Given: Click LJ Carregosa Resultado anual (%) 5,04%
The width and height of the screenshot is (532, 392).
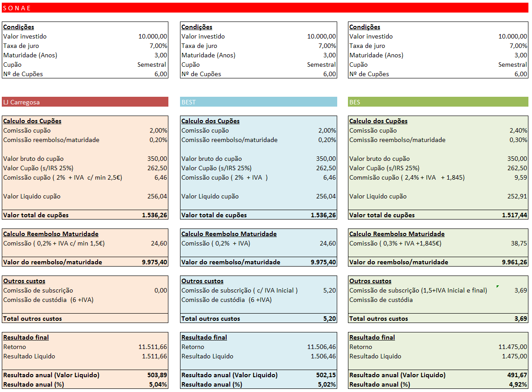Looking at the screenshot, I should tap(158, 384).
